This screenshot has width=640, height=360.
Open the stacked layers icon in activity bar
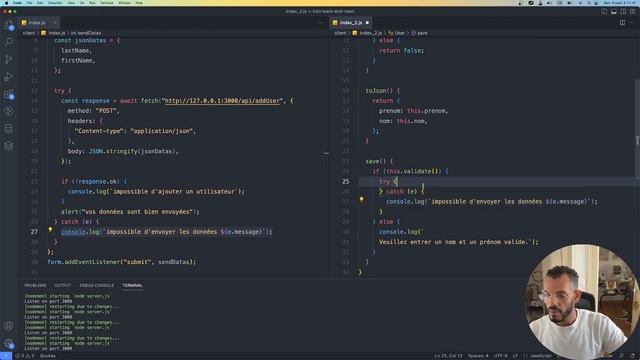(x=9, y=146)
